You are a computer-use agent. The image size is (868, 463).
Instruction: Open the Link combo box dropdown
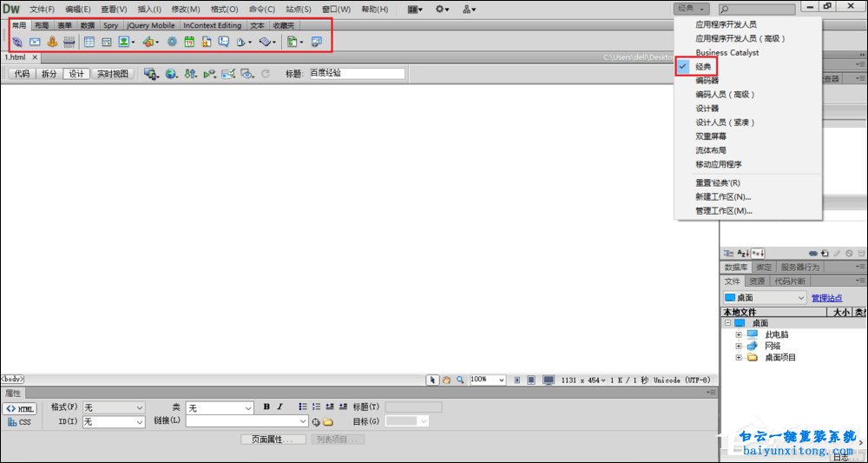tap(303, 421)
